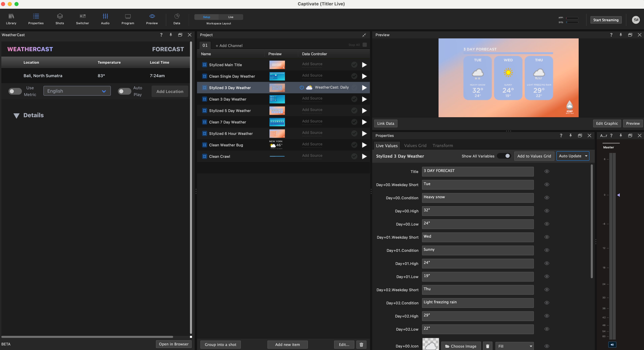This screenshot has width=644, height=350.
Task: Click the Master volume fader marker
Action: [x=618, y=195]
